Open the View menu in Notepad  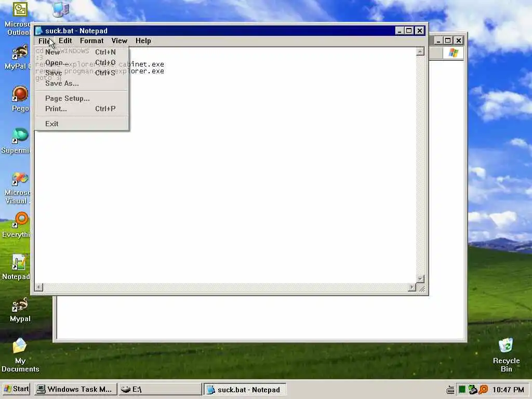click(119, 41)
